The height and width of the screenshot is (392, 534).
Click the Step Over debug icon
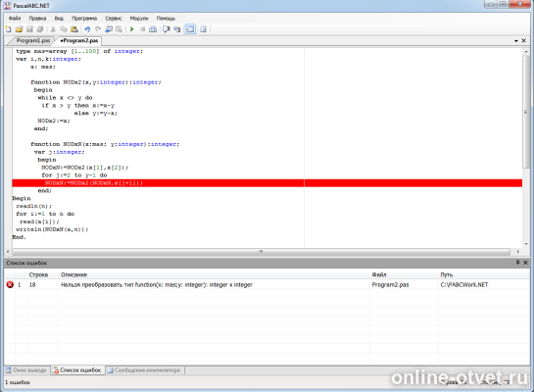pos(176,29)
